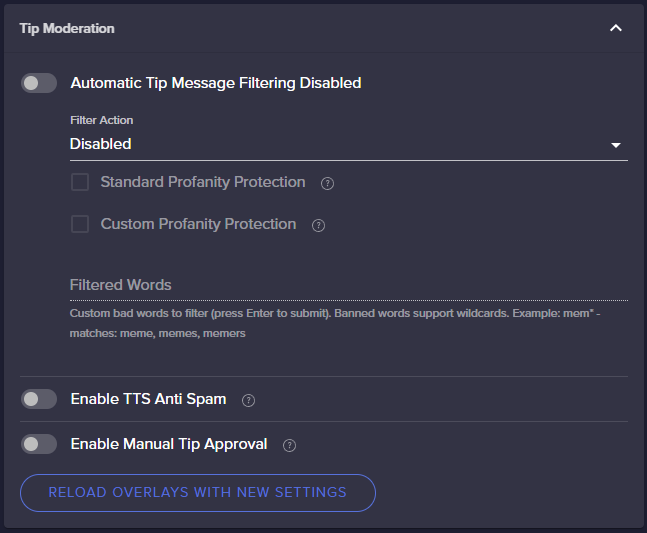
Task: Open the Filter Action Disabled combo box
Action: click(x=349, y=144)
